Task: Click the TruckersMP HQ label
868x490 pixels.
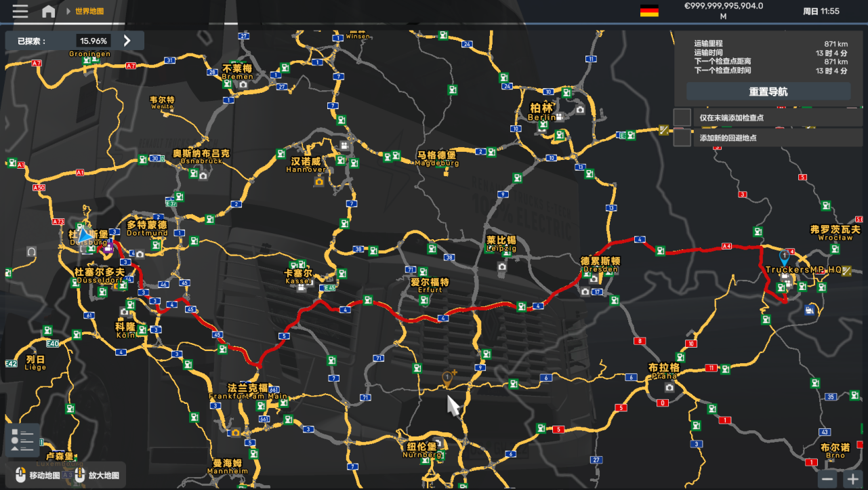Action: pos(803,270)
